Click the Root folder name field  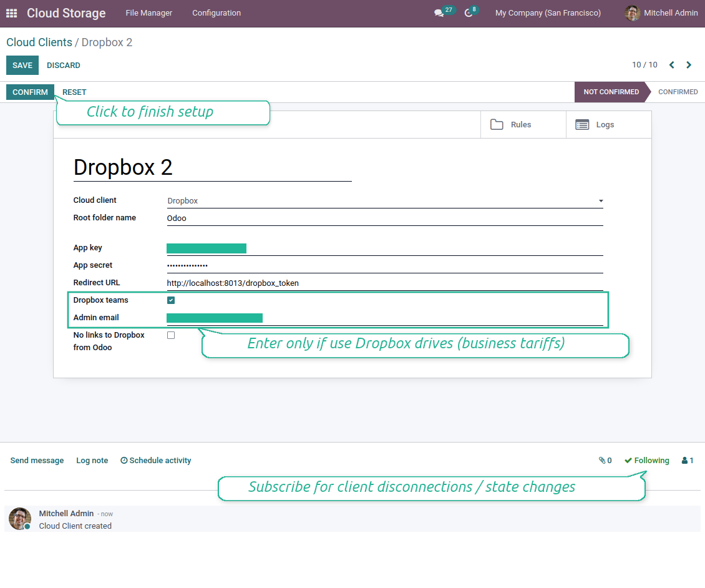click(x=385, y=218)
